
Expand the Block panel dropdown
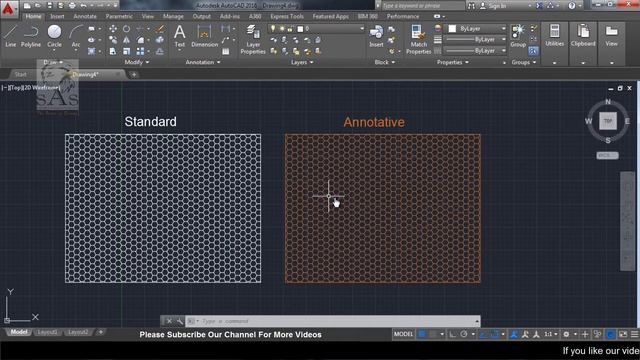tap(384, 62)
